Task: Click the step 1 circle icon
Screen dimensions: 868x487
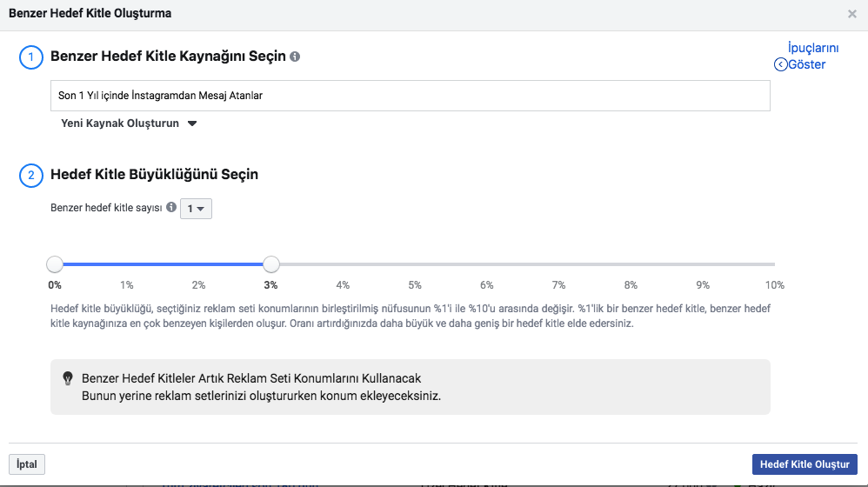Action: 31,57
